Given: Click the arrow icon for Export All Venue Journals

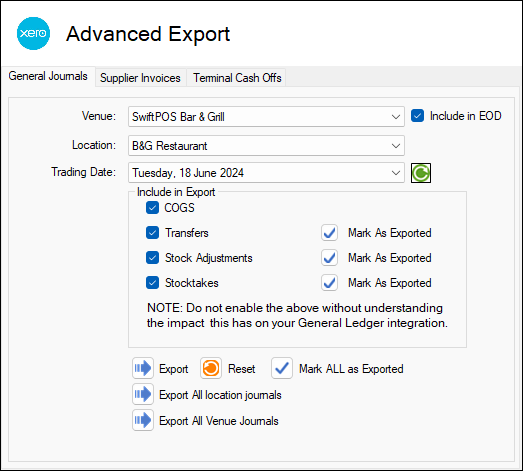Looking at the screenshot, I should point(143,420).
